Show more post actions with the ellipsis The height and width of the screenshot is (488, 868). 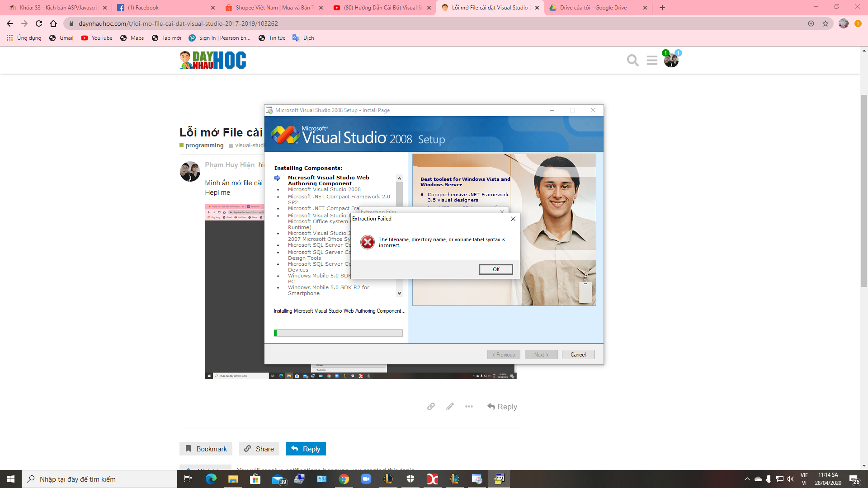469,407
